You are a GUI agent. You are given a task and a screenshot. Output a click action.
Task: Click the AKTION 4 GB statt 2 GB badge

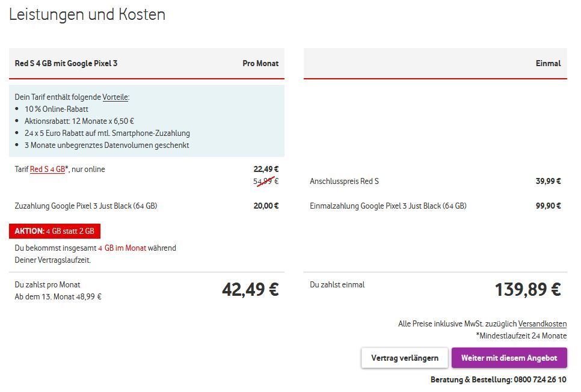55,231
